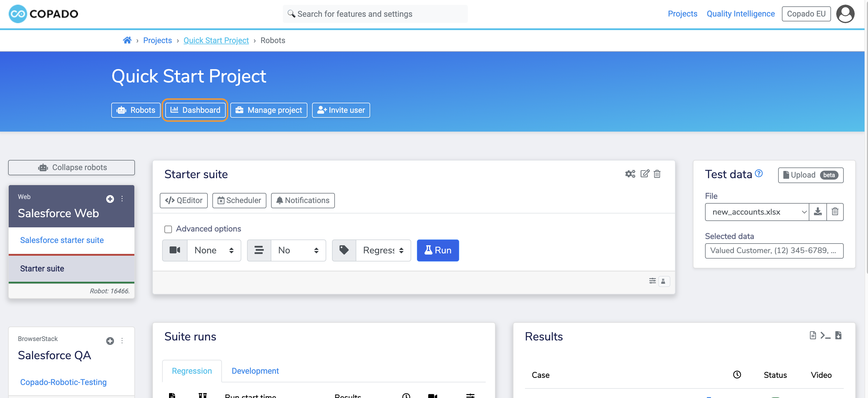This screenshot has height=398, width=868.
Task: Click Salesforce starter suite tree item
Action: pyautogui.click(x=62, y=240)
